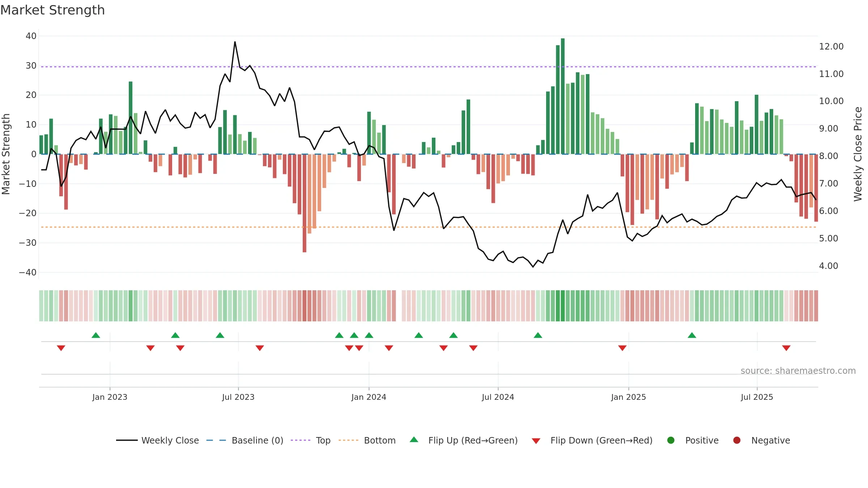868x488 pixels.
Task: Click the orange dotted Bottom legend icon
Action: coord(349,440)
